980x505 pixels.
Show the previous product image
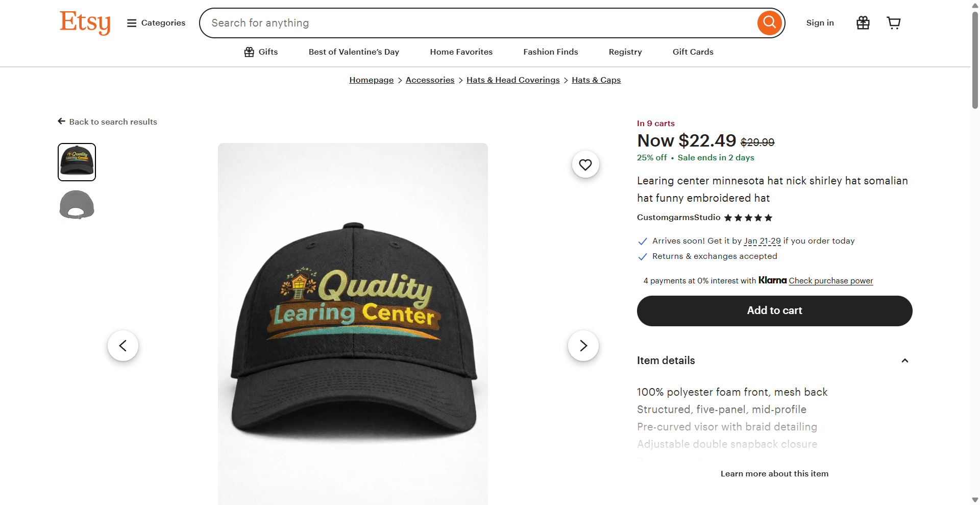(x=123, y=346)
